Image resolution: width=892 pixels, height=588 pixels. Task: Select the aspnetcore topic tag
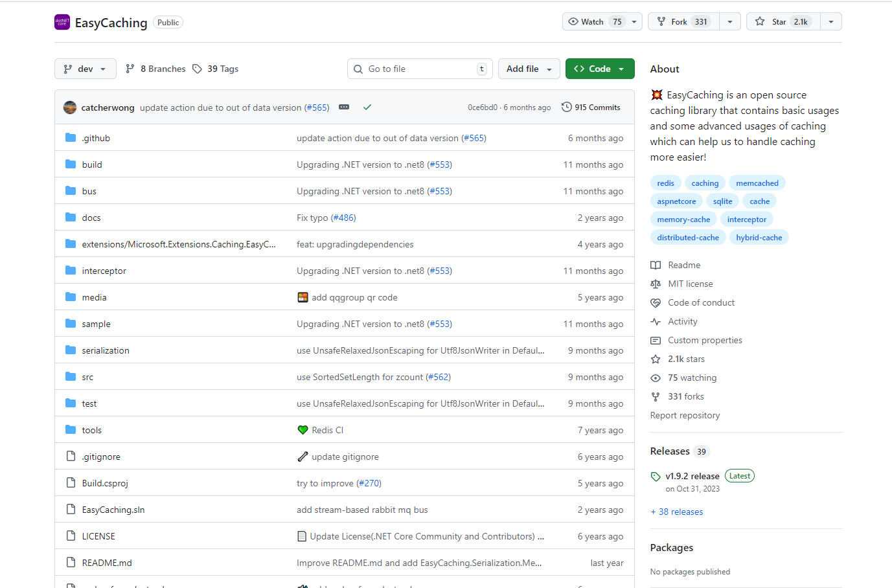(676, 201)
